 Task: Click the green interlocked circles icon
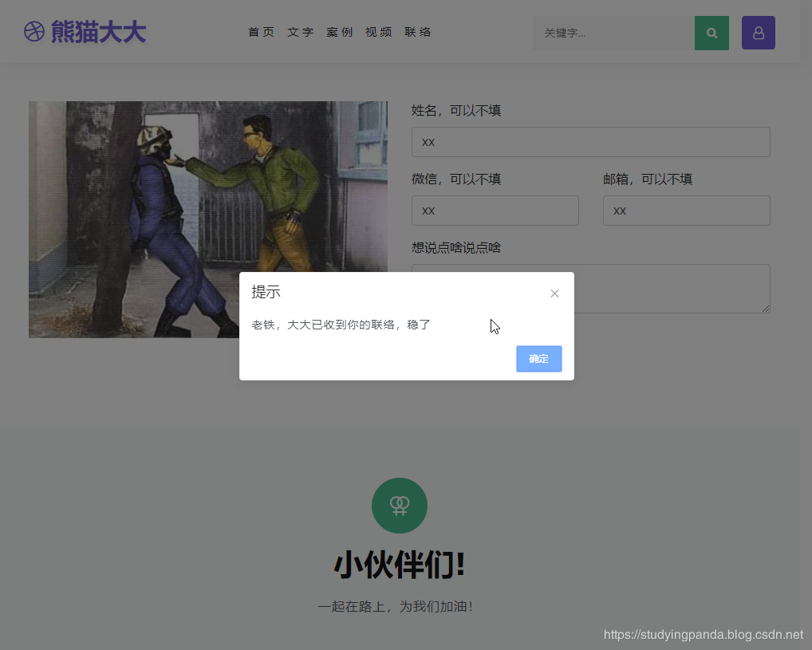(x=399, y=505)
